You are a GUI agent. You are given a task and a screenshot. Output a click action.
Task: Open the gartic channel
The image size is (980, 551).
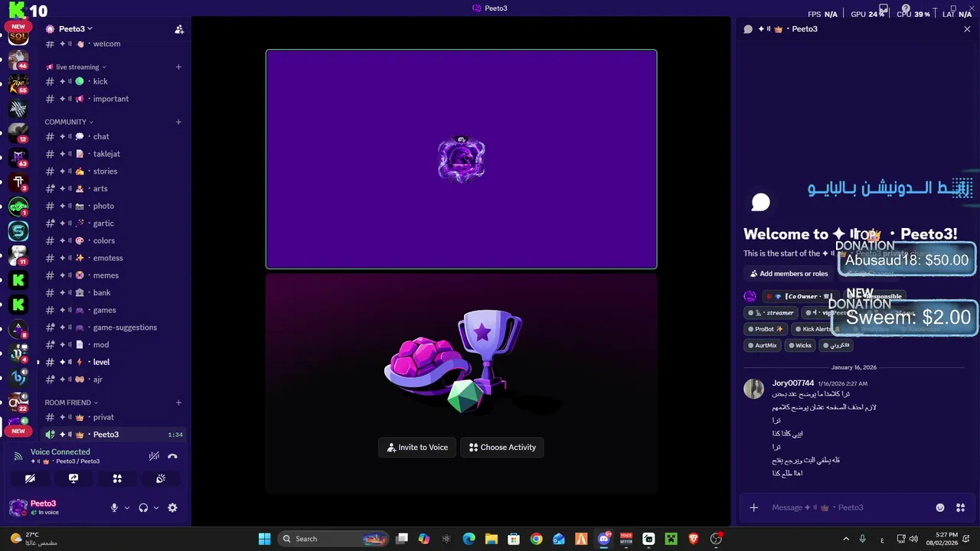tap(113, 223)
